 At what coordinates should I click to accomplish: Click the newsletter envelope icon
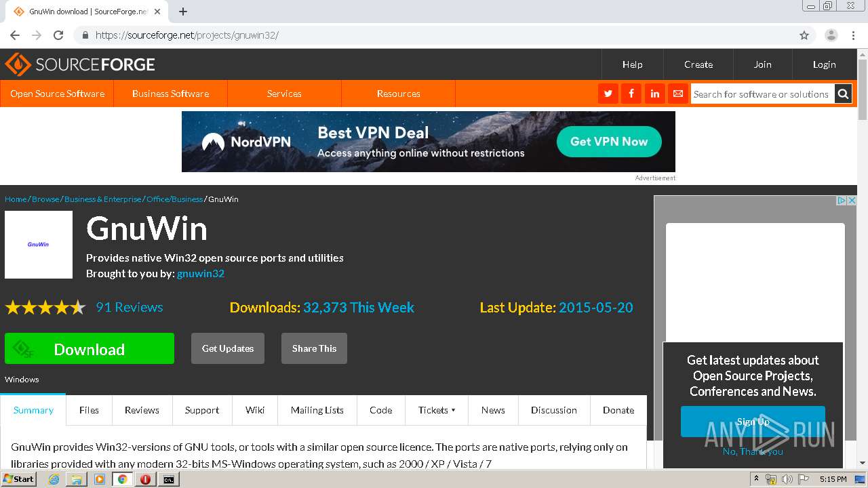click(x=677, y=94)
